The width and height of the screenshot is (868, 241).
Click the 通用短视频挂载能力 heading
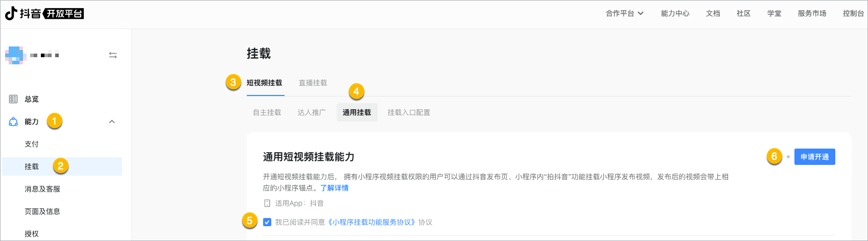coord(309,157)
